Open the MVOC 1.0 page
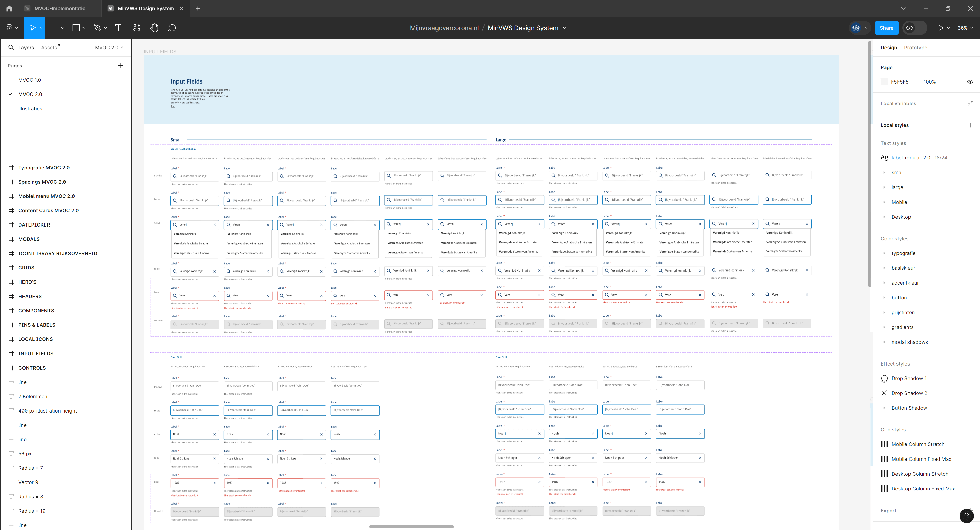Screen dimensions: 980x530 (x=30, y=80)
